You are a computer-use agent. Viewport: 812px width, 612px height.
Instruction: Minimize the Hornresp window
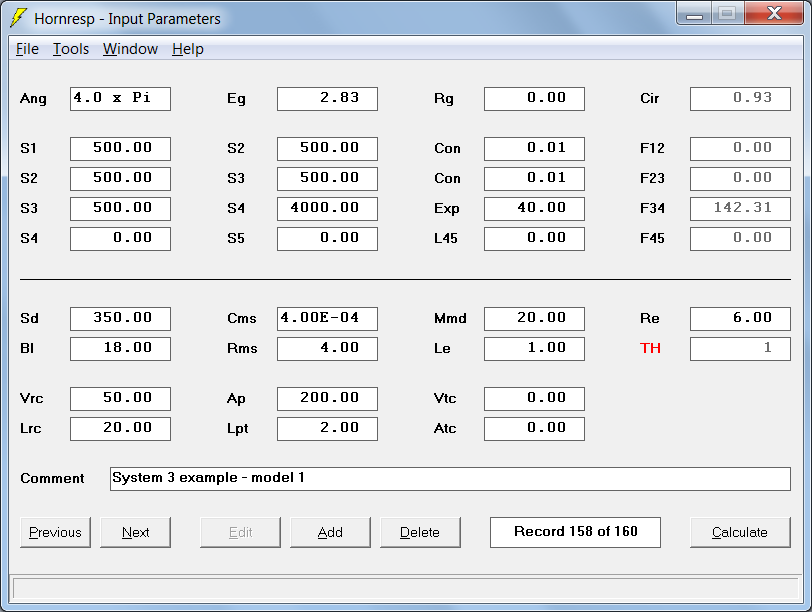694,13
